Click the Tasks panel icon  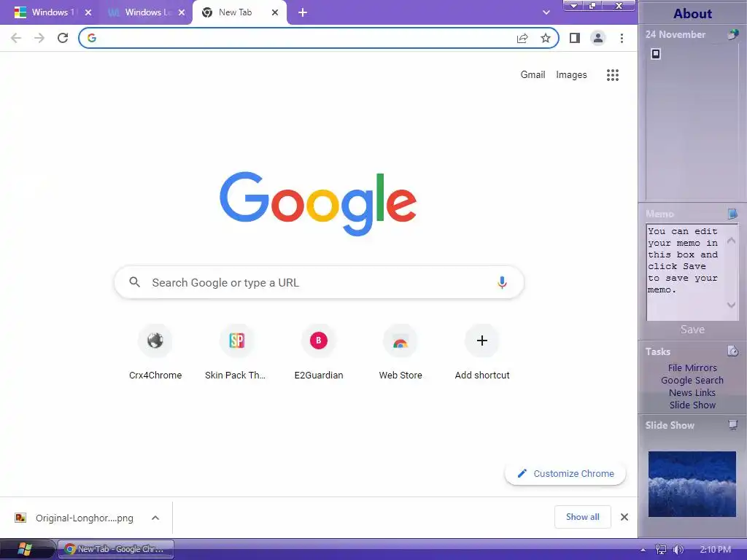(x=732, y=351)
